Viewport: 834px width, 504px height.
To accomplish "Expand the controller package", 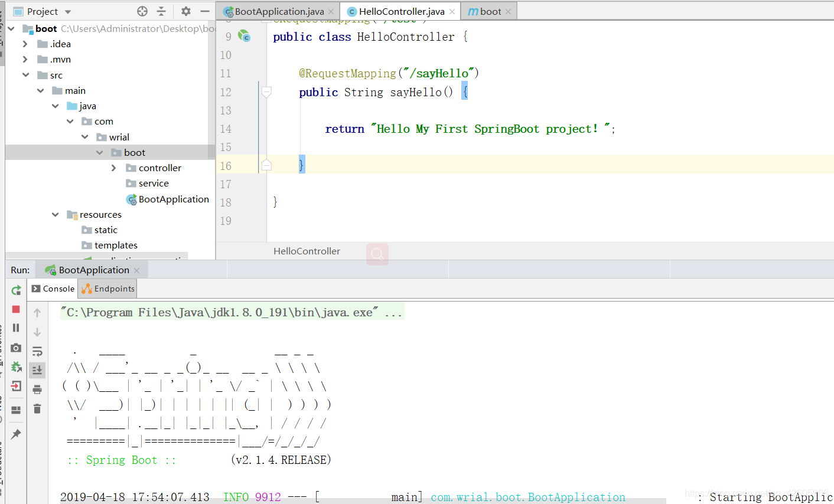I will tap(113, 168).
